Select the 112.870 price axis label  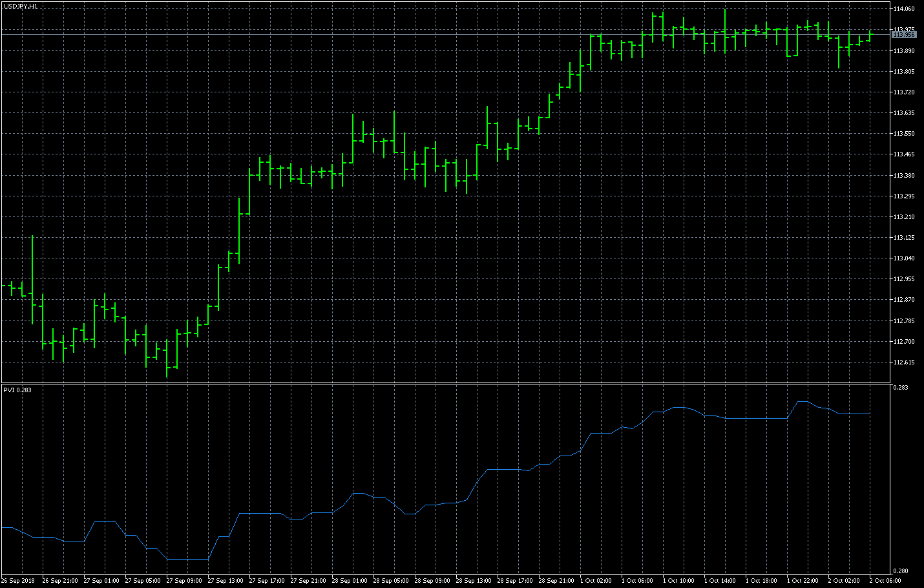click(904, 300)
